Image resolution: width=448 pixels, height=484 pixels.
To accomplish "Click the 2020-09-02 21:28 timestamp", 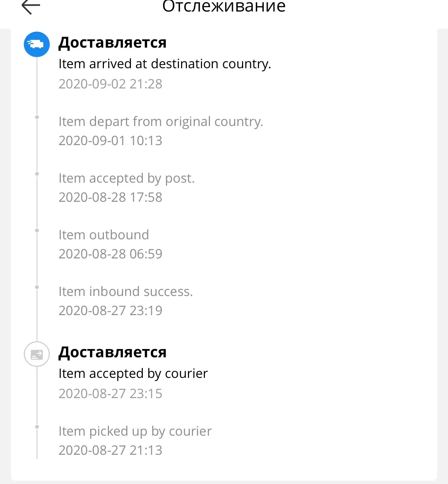I will click(x=110, y=84).
